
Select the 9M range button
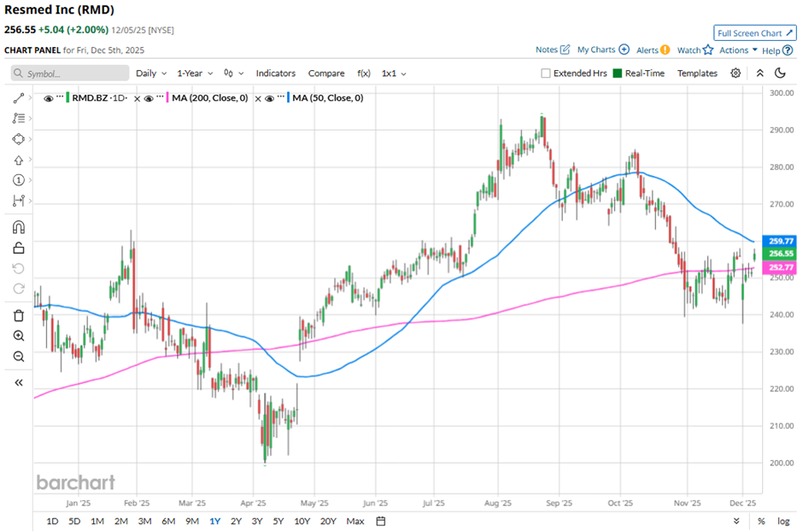(192, 521)
